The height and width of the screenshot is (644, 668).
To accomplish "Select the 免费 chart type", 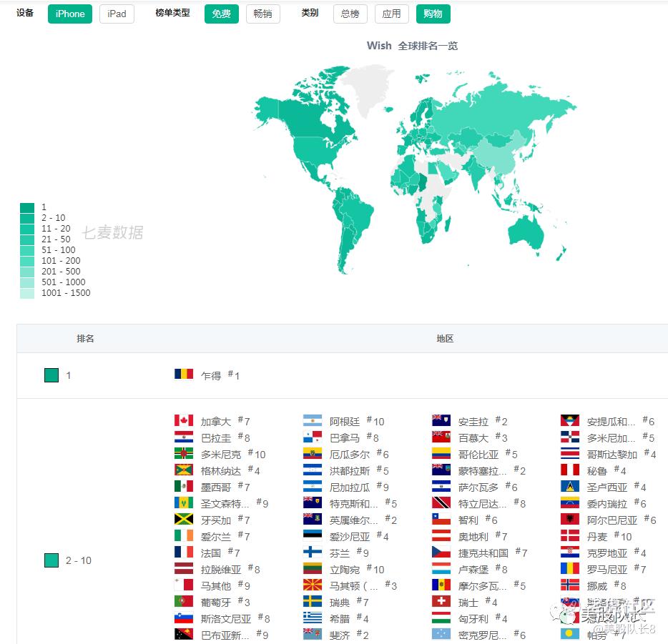I will pos(222,14).
